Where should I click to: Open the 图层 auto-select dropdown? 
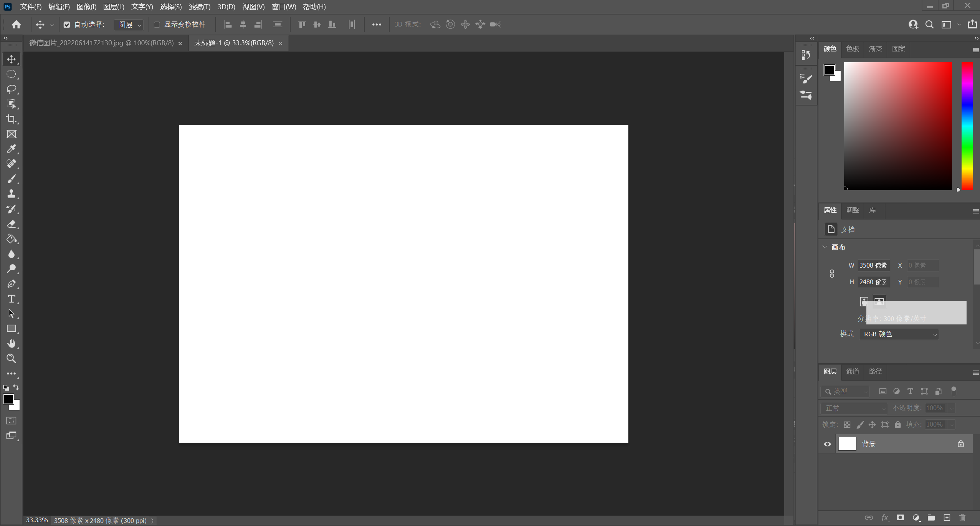129,25
